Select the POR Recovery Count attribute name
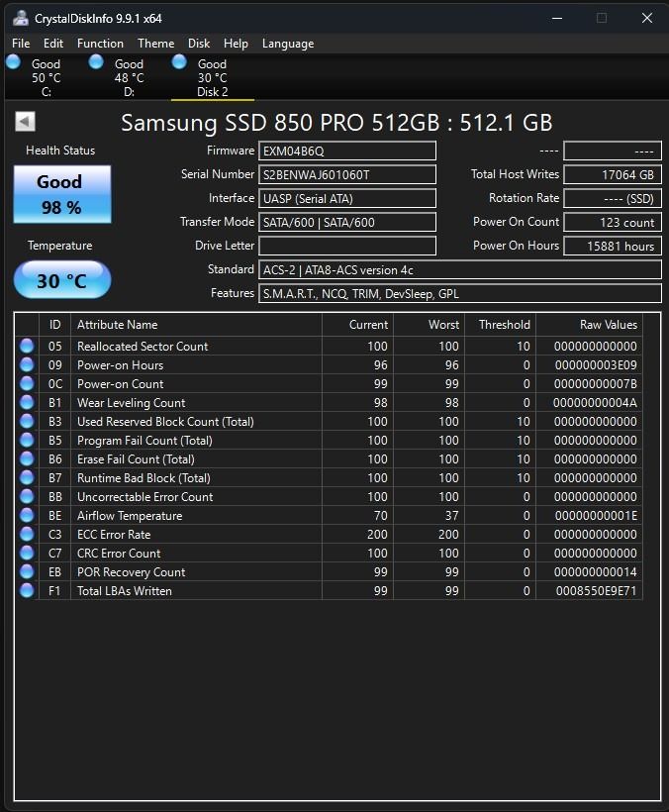The image size is (669, 812). pyautogui.click(x=131, y=572)
